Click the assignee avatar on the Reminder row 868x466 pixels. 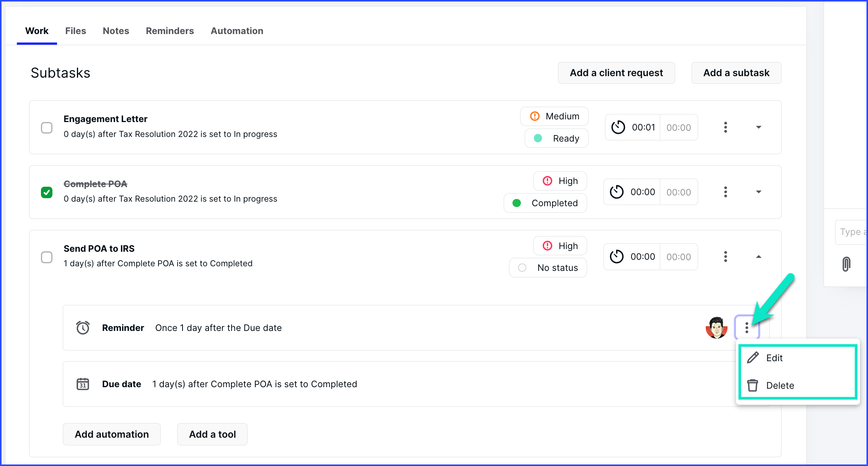[716, 328]
